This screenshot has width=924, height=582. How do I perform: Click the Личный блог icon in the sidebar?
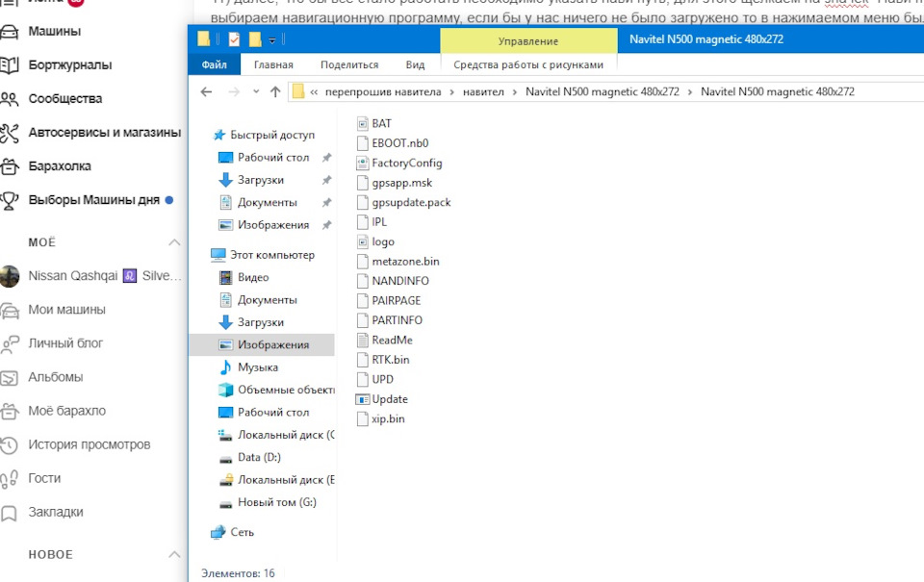pos(10,344)
